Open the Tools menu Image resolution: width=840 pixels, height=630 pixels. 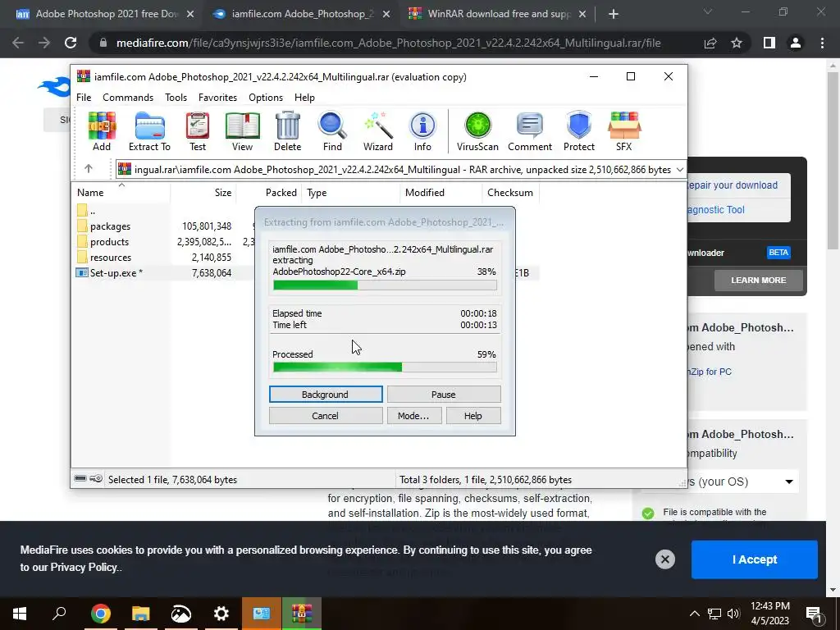click(x=176, y=98)
